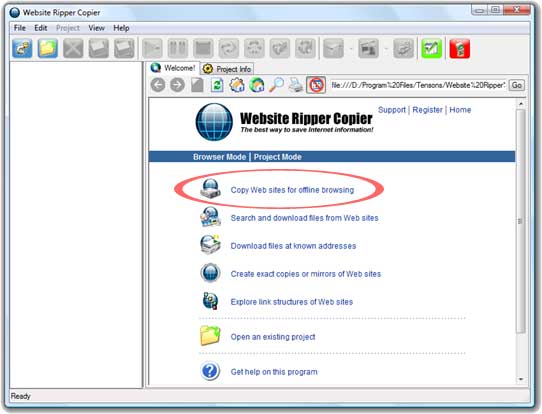Switch to the Project Info tab
The width and height of the screenshot is (542, 414).
point(227,69)
